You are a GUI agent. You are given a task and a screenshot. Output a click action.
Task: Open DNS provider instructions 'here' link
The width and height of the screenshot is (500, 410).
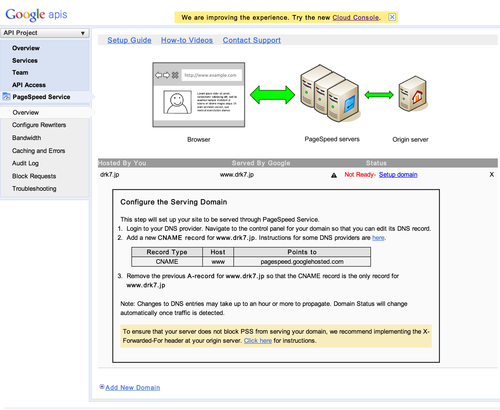[x=378, y=238]
